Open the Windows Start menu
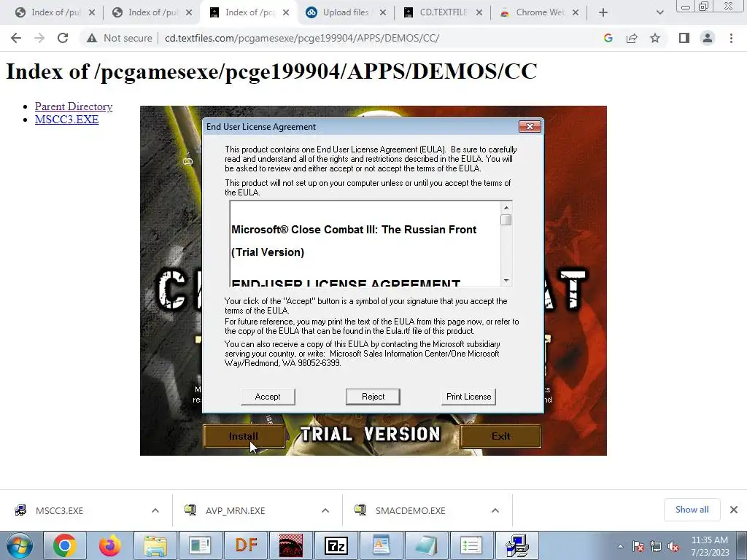 (20, 545)
